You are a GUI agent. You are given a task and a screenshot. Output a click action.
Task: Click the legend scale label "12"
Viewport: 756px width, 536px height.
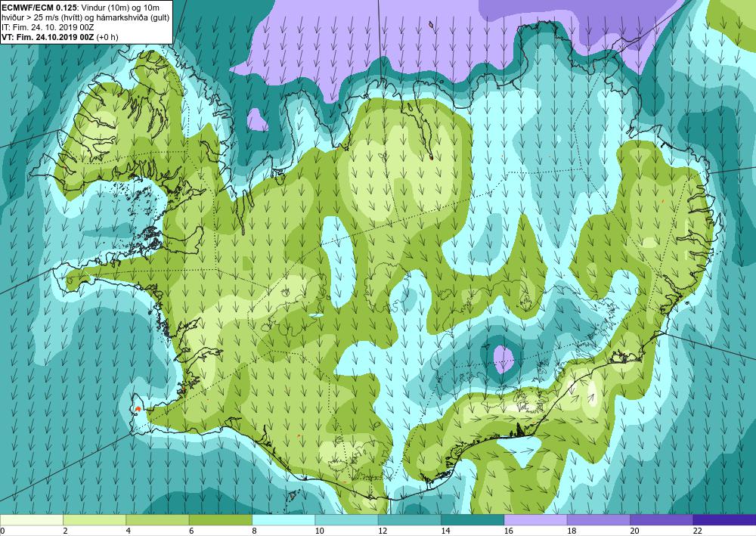[382, 531]
